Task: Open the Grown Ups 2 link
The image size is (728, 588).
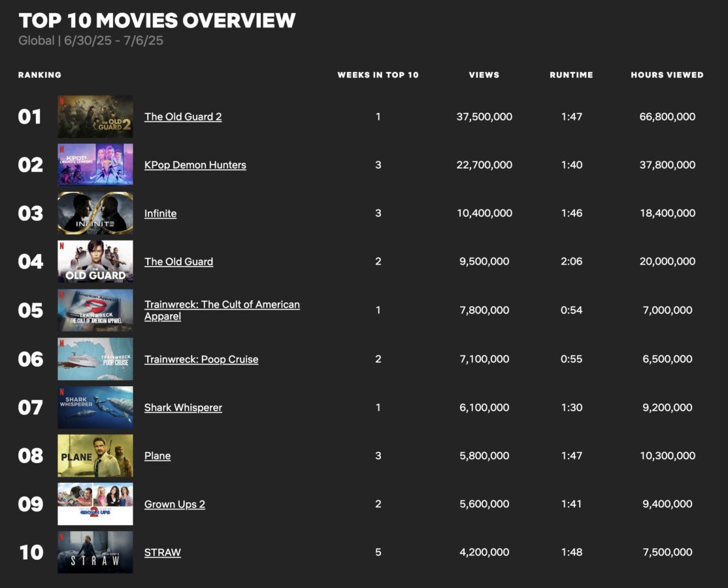Action: point(174,504)
